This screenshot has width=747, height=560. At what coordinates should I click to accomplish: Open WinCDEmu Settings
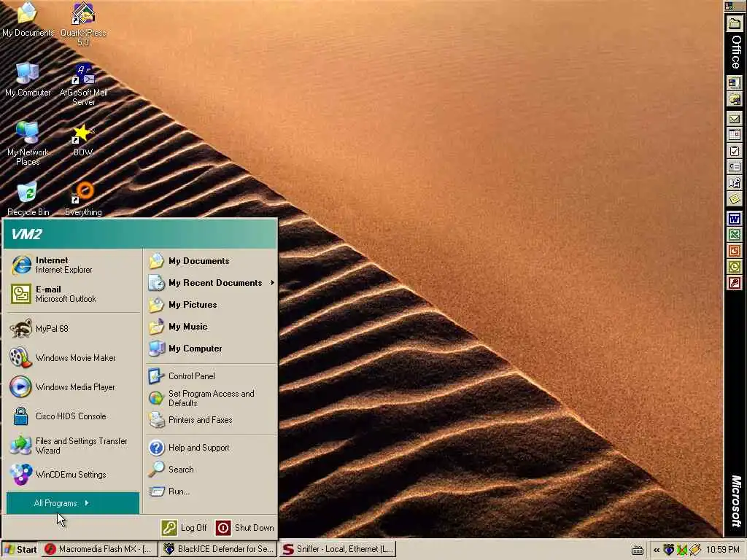tap(73, 474)
